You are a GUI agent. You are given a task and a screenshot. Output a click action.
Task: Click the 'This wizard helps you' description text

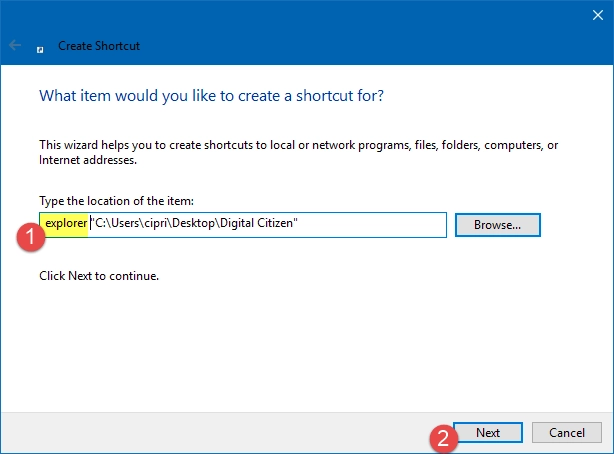click(x=298, y=152)
